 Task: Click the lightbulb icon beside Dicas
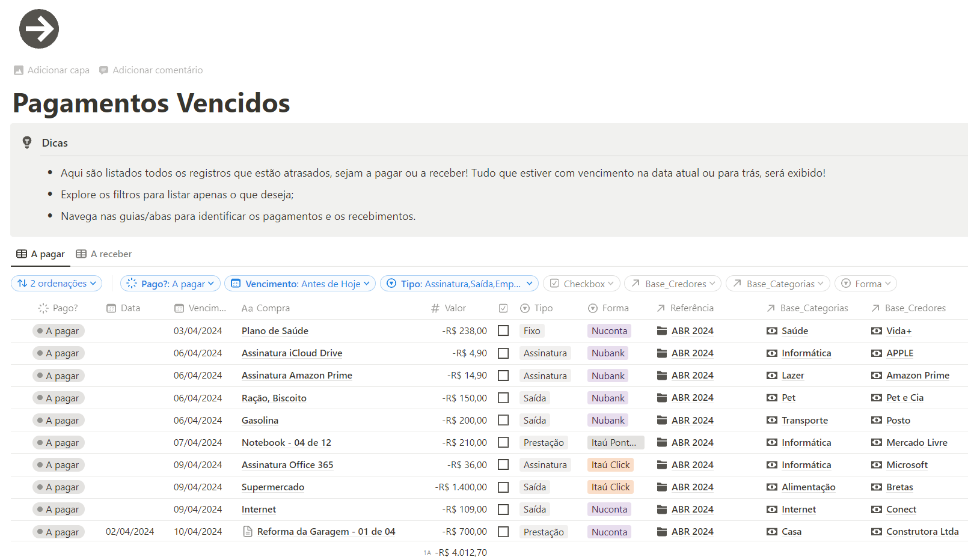27,142
